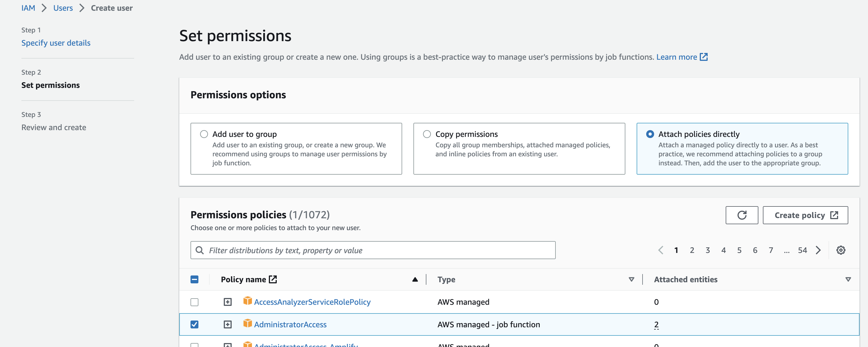Go to previous page of policies
This screenshot has width=868, height=347.
[661, 250]
